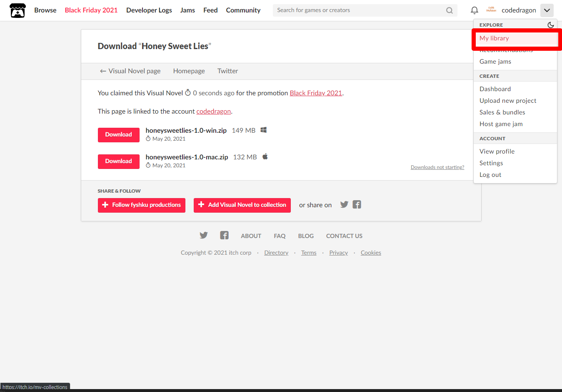Image resolution: width=562 pixels, height=392 pixels.
Task: Open ABOUT footer link
Action: pyautogui.click(x=251, y=236)
